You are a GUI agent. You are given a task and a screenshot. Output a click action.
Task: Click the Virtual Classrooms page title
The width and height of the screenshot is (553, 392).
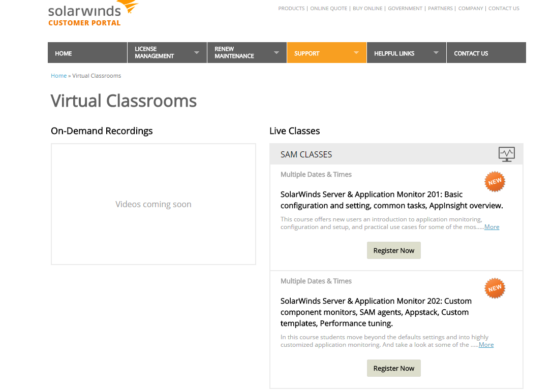coord(124,101)
